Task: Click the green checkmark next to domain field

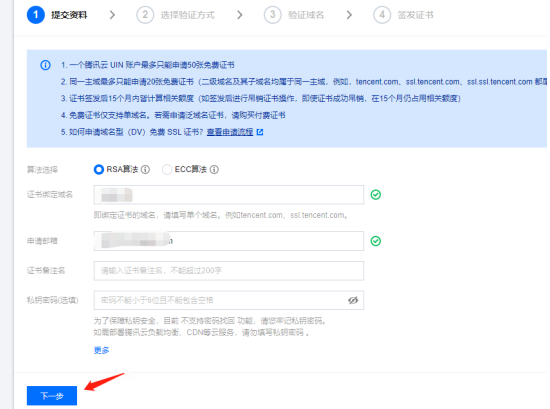Action: pyautogui.click(x=376, y=195)
